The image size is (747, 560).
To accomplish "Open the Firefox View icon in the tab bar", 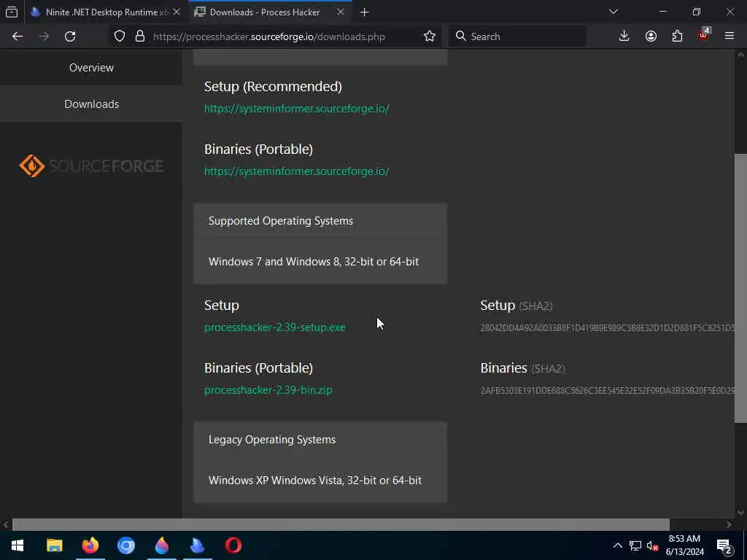I will pos(12,12).
